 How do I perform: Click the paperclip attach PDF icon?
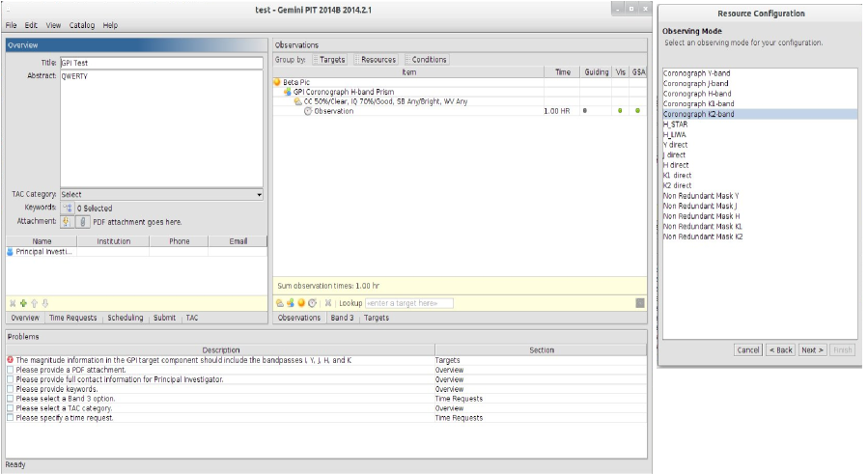(82, 221)
